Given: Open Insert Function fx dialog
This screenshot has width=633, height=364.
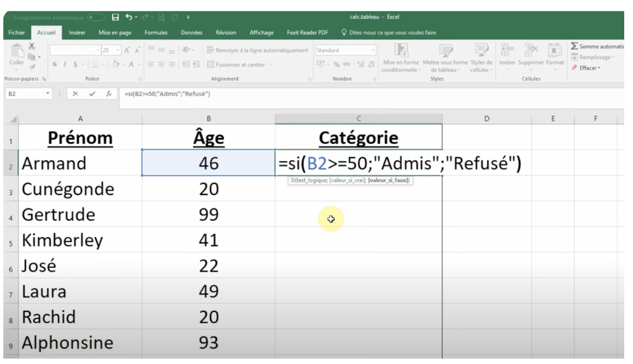Looking at the screenshot, I should coord(109,94).
